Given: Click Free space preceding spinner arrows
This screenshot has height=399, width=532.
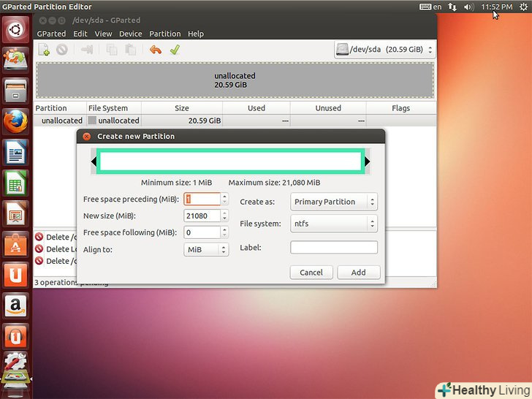Looking at the screenshot, I should coord(224,199).
